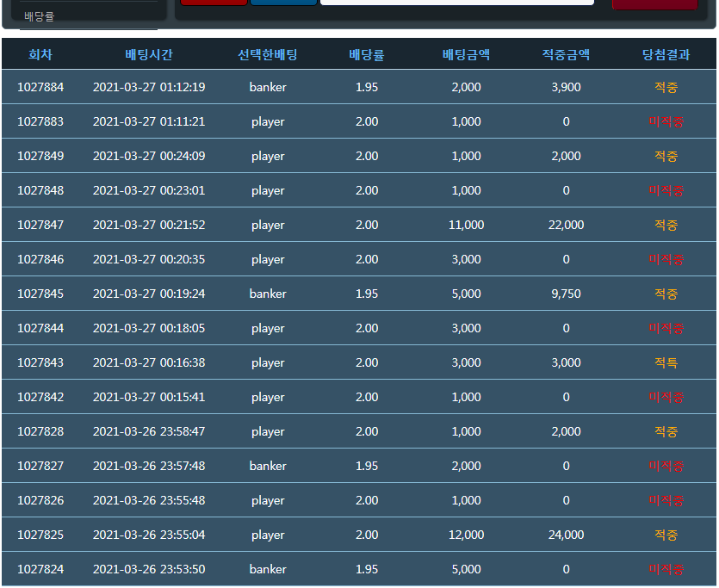Screen dimensions: 719x588
Task: Click bet time 2021-03-26 23:58:47
Action: tap(149, 431)
